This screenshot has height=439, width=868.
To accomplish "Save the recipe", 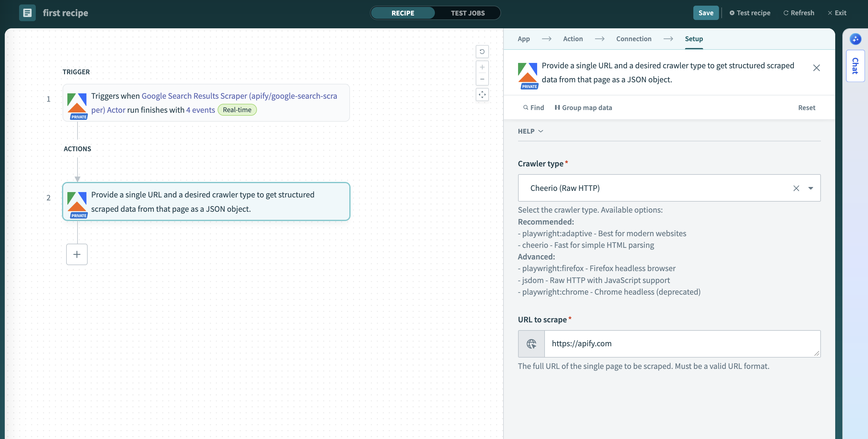I will click(x=706, y=13).
